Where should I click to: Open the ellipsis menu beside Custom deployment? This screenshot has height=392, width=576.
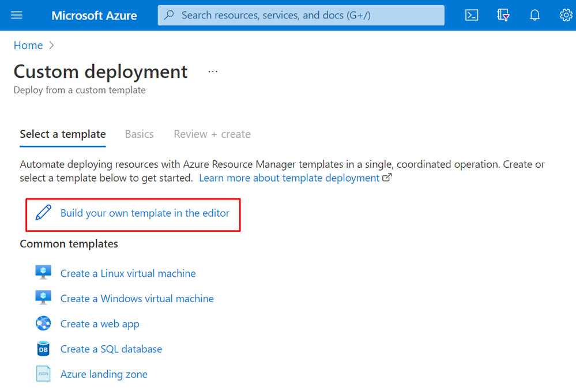(x=213, y=71)
